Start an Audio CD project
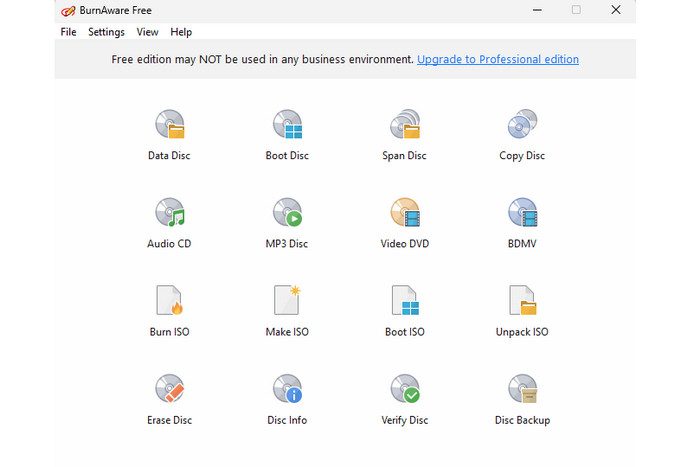700x467 pixels. (169, 213)
